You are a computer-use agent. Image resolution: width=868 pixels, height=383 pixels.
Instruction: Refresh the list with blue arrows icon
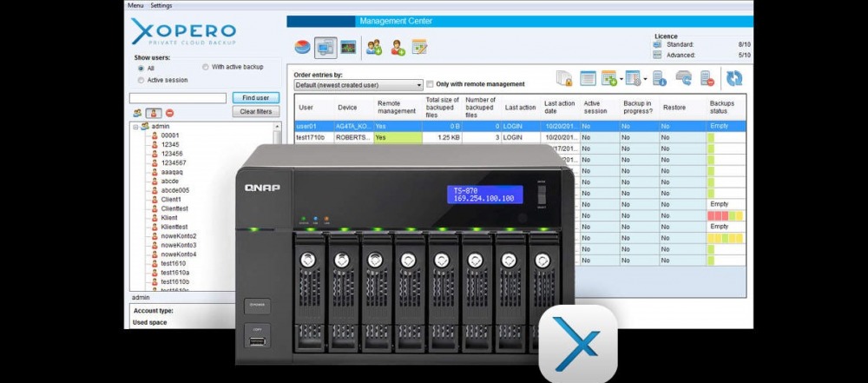[x=734, y=78]
